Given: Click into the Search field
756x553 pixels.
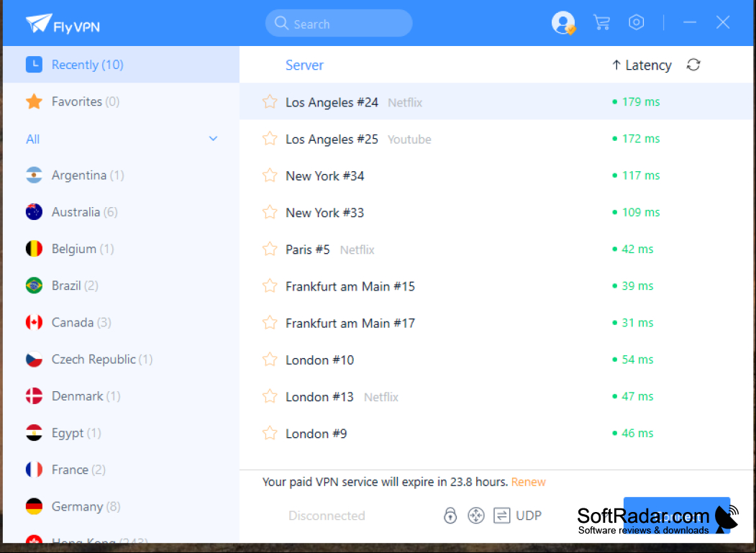Looking at the screenshot, I should pyautogui.click(x=339, y=23).
